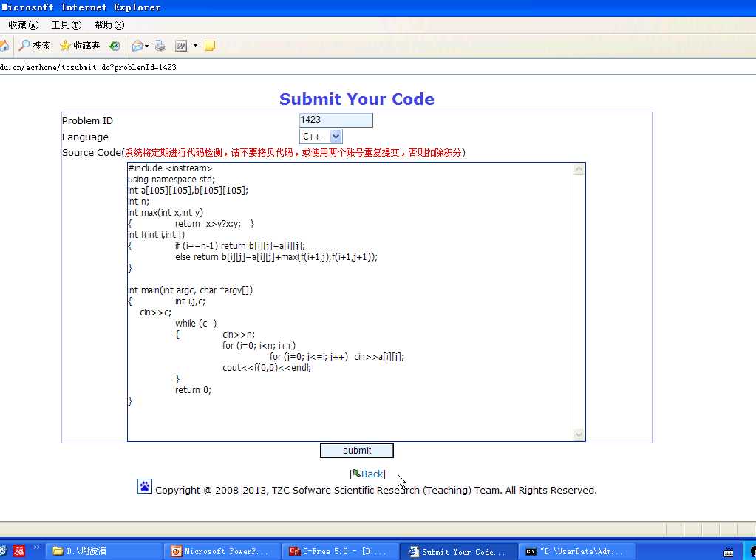Image resolution: width=756 pixels, height=560 pixels.
Task: Open the Favorites (收藏夹) panel
Action: coord(80,46)
